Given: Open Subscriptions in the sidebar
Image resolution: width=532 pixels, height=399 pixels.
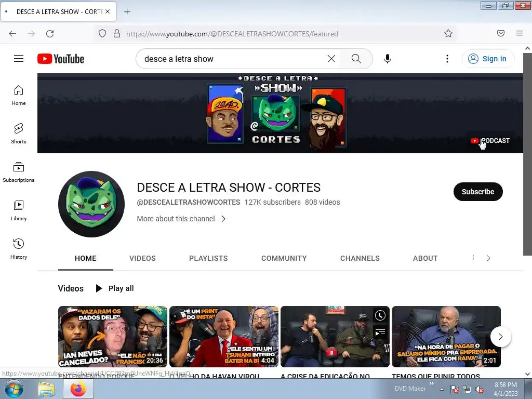Looking at the screenshot, I should 19,172.
